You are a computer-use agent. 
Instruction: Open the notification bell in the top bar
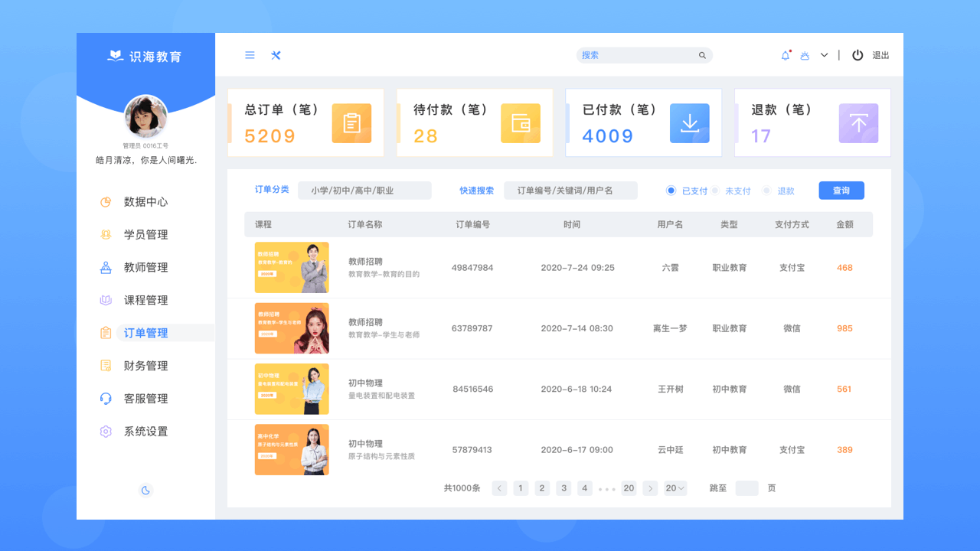784,54
